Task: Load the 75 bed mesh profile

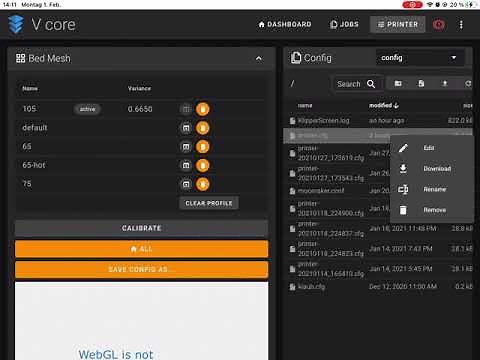Action: [186, 184]
